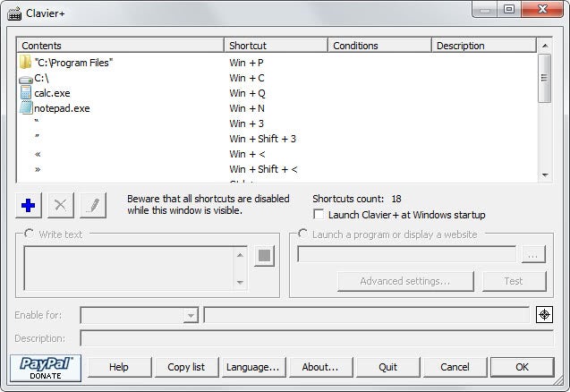
Task: Click the calc.exe calculator icon
Action: 25,93
